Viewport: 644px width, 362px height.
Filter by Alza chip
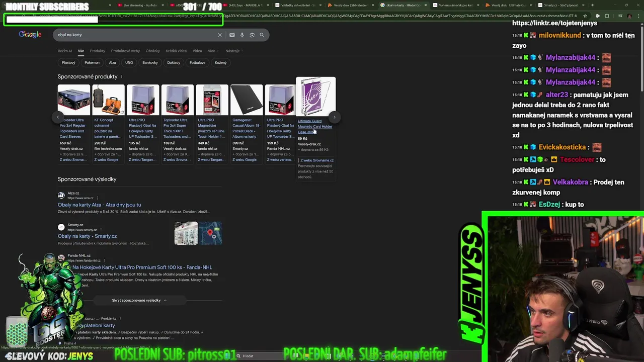point(112,63)
